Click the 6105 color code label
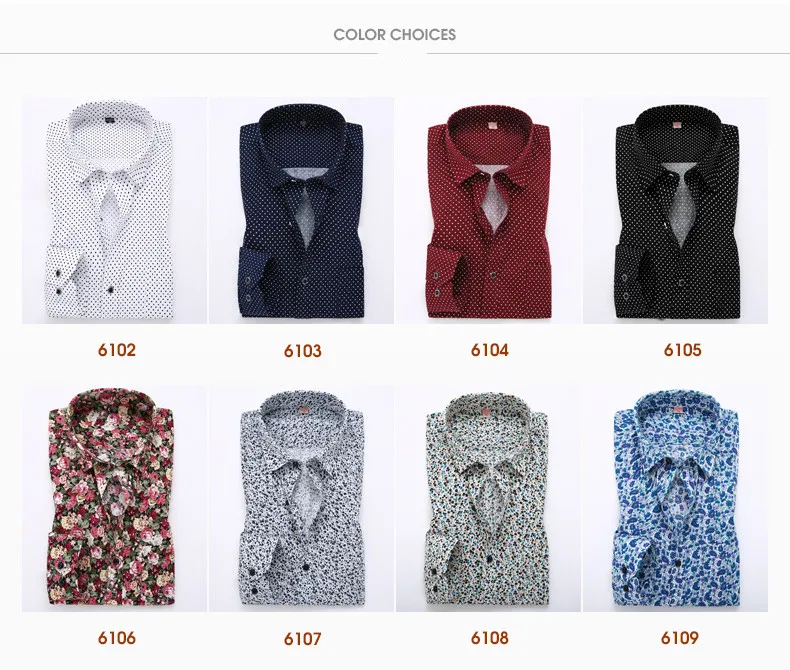 pyautogui.click(x=682, y=350)
